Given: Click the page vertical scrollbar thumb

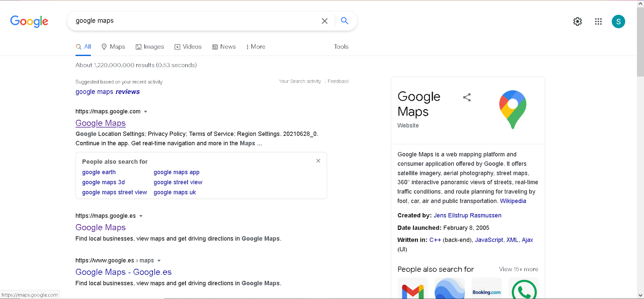Looking at the screenshot, I should [640, 42].
